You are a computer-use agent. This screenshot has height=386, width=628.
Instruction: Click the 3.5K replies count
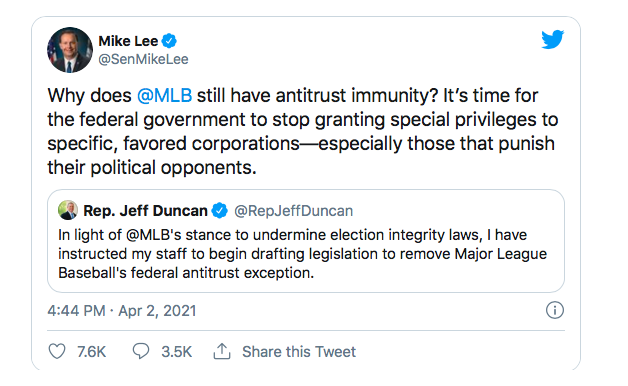[177, 352]
